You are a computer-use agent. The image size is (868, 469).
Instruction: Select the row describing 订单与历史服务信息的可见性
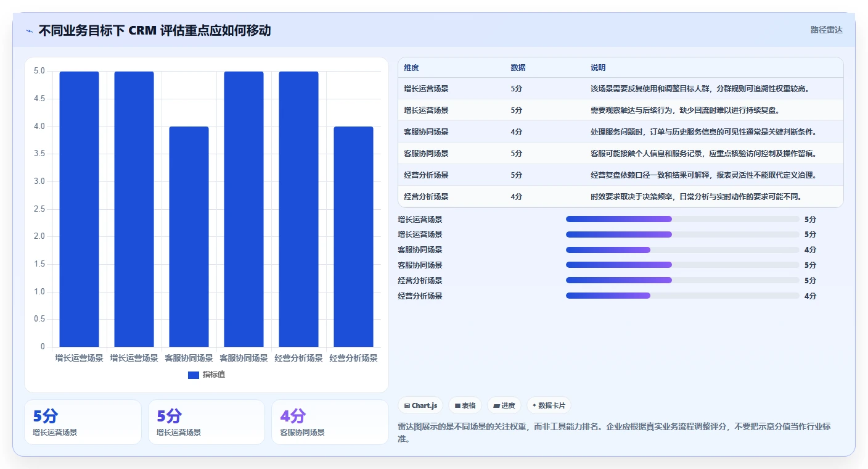[x=620, y=132]
